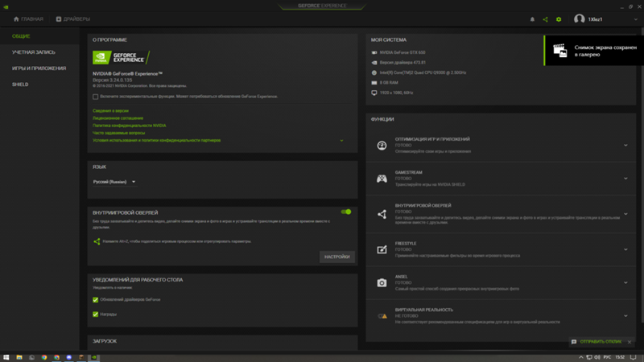Viewport: 644px width, 362px height.
Task: Click the speedometer optimization icon
Action: point(382,146)
